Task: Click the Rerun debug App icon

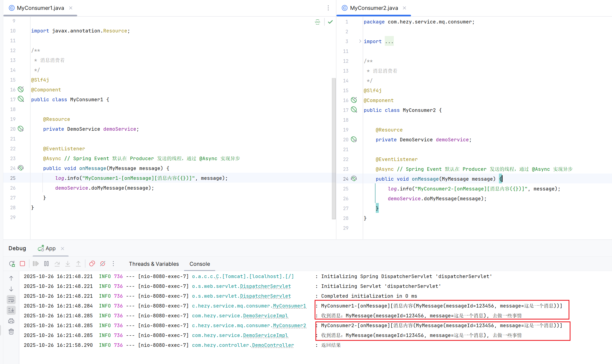Action: 12,264
